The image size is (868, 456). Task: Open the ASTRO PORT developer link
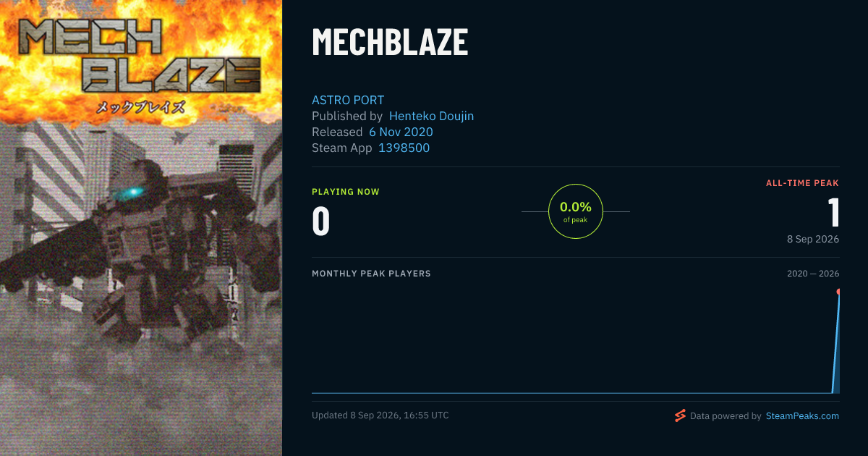pyautogui.click(x=348, y=100)
